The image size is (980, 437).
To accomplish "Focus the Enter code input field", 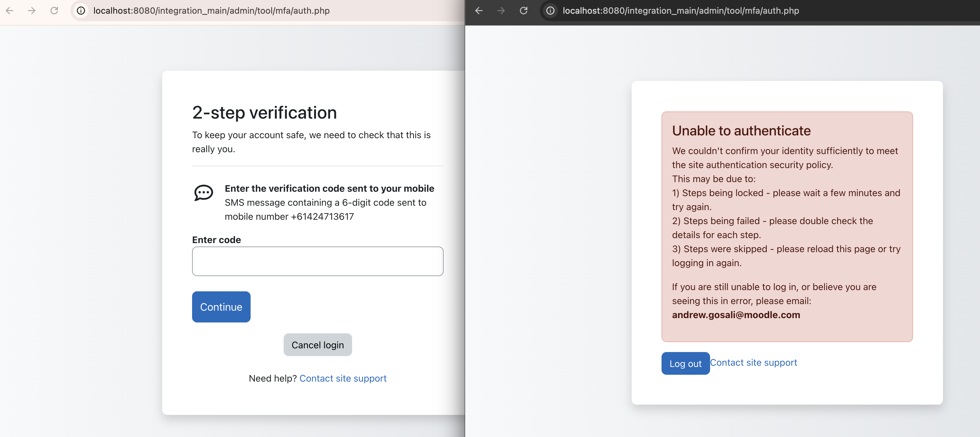I will [318, 261].
